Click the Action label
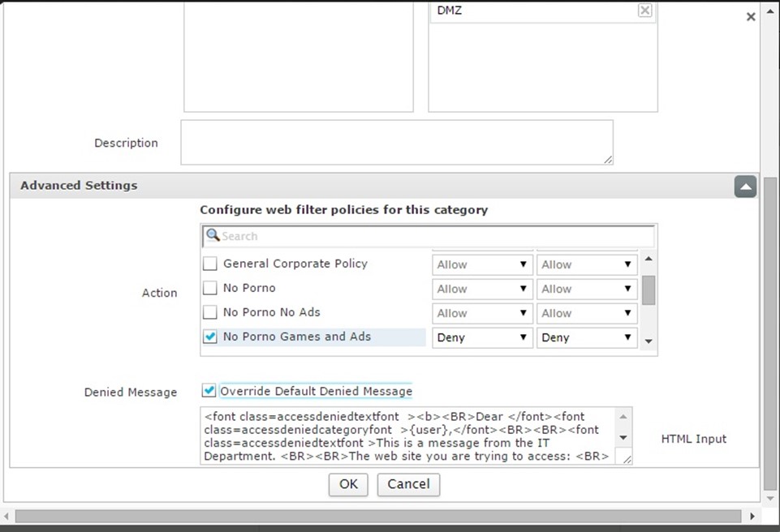Viewport: 780px width, 532px height. tap(159, 293)
